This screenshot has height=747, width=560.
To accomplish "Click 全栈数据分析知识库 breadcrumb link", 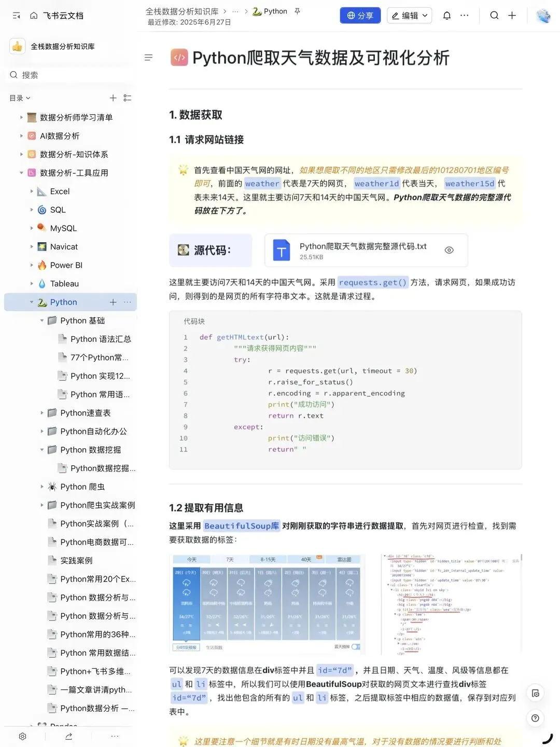I will coord(182,11).
